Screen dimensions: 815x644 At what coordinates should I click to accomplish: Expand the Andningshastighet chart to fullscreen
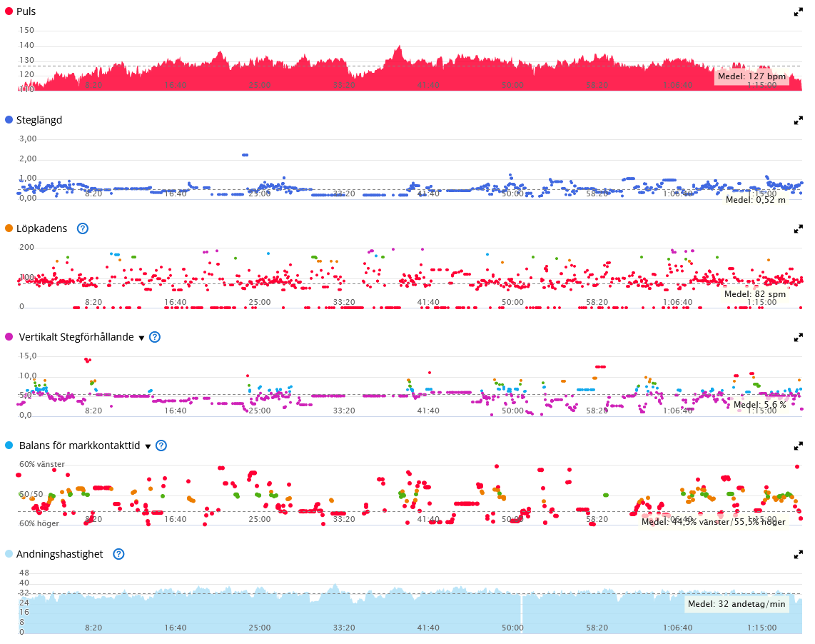click(x=799, y=555)
